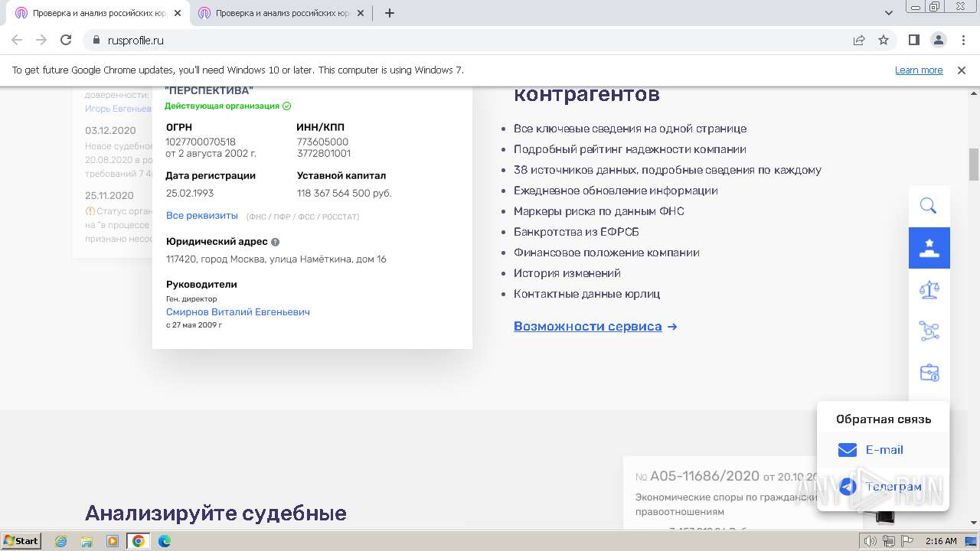Click the Chrome taskbar icon
980x551 pixels.
pyautogui.click(x=138, y=541)
